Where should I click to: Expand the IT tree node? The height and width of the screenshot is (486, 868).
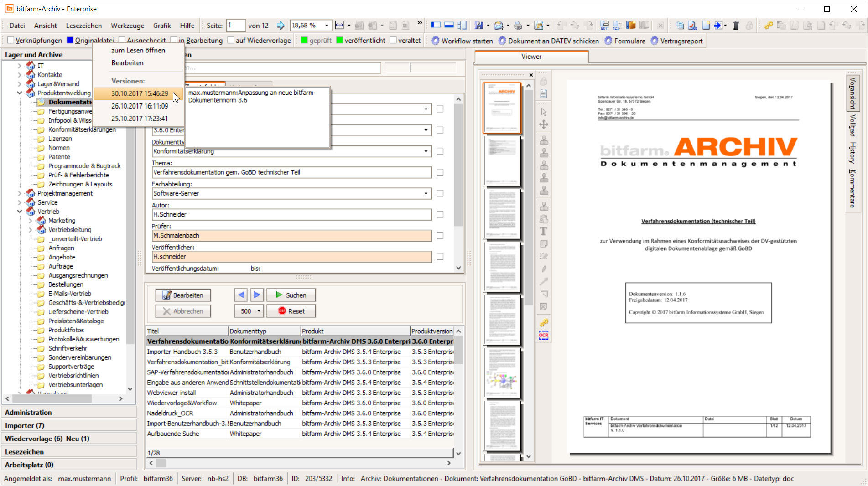click(x=20, y=66)
